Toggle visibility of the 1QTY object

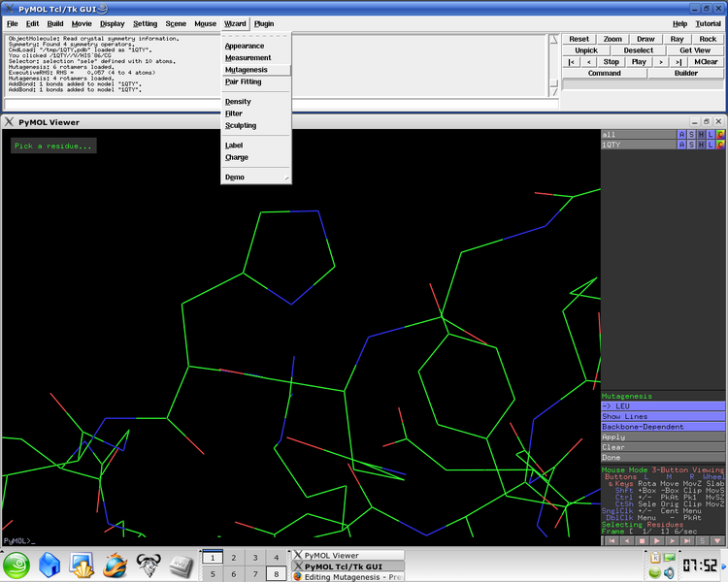click(x=638, y=145)
